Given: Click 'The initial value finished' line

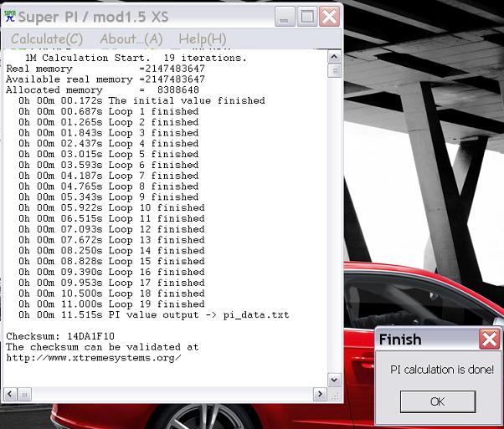Looking at the screenshot, I should (141, 101).
